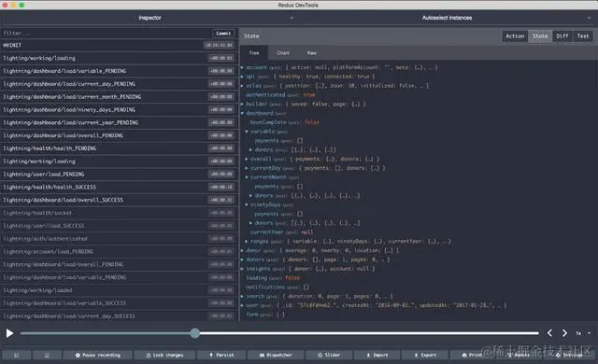Click the first monitor layout icon in bottom toolbar
The image size is (598, 364).
tap(17, 355)
